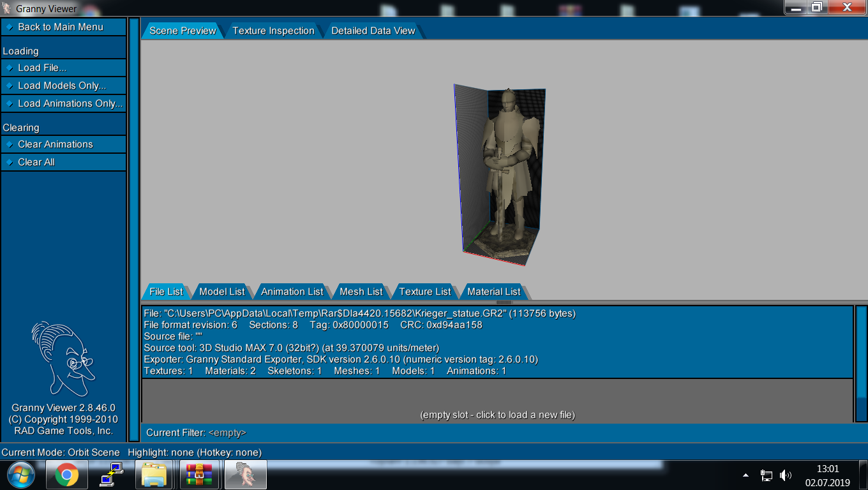Click the empty slot to load a new file
This screenshot has width=868, height=490.
pos(497,415)
